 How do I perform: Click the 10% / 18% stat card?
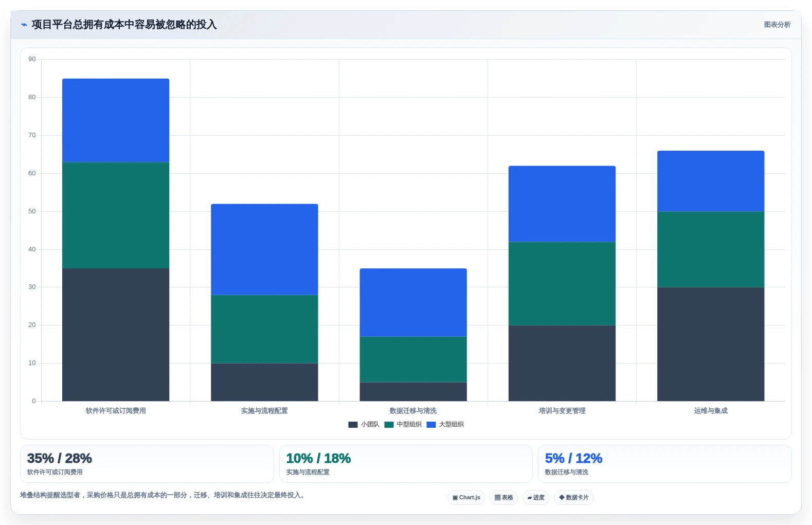(x=406, y=464)
